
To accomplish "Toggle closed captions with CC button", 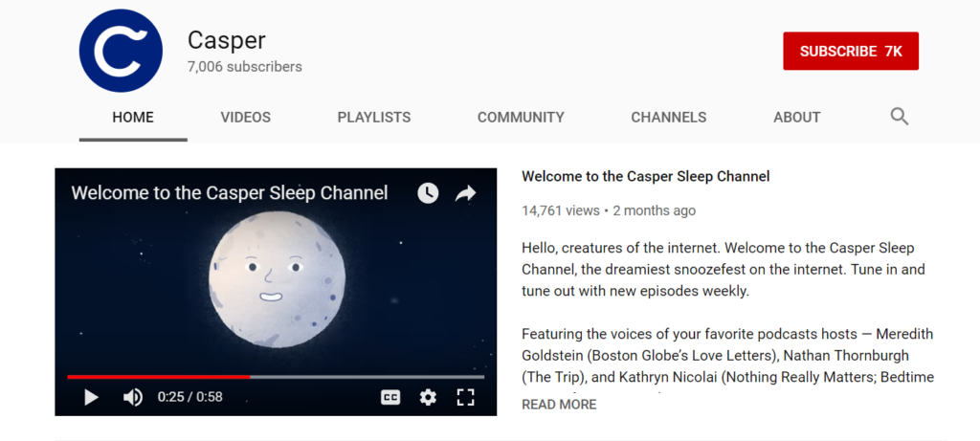I will click(390, 397).
